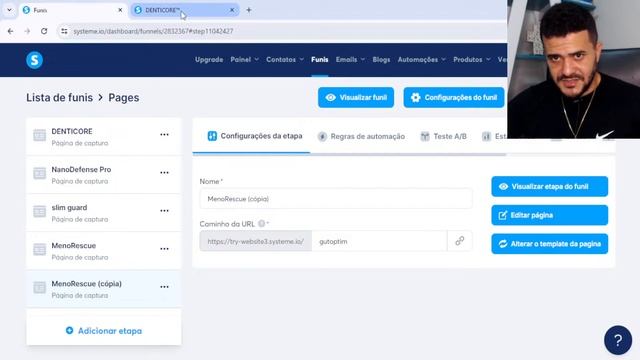
Task: Switch to the DENTICORE browser tab
Action: coord(184,10)
